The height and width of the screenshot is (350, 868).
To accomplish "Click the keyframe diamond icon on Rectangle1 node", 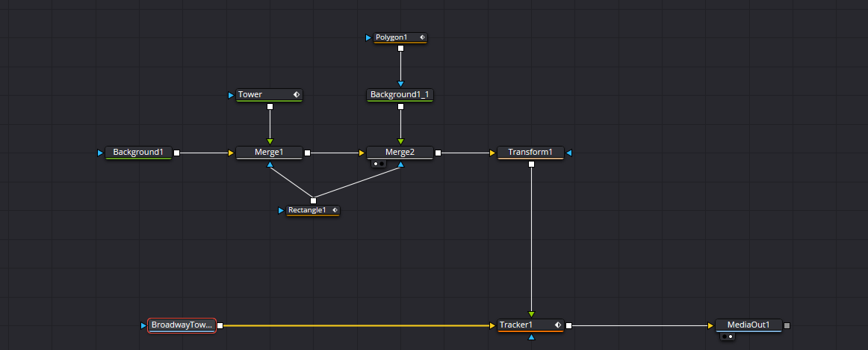I will (x=335, y=210).
